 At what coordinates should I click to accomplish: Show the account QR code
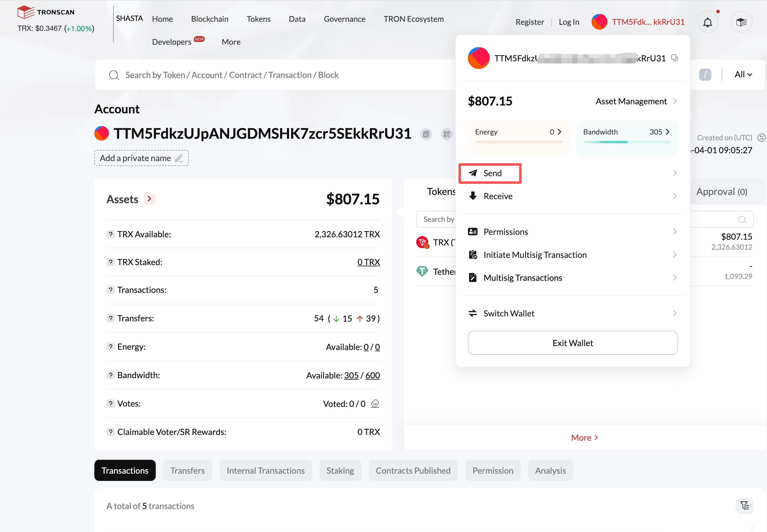tap(446, 134)
